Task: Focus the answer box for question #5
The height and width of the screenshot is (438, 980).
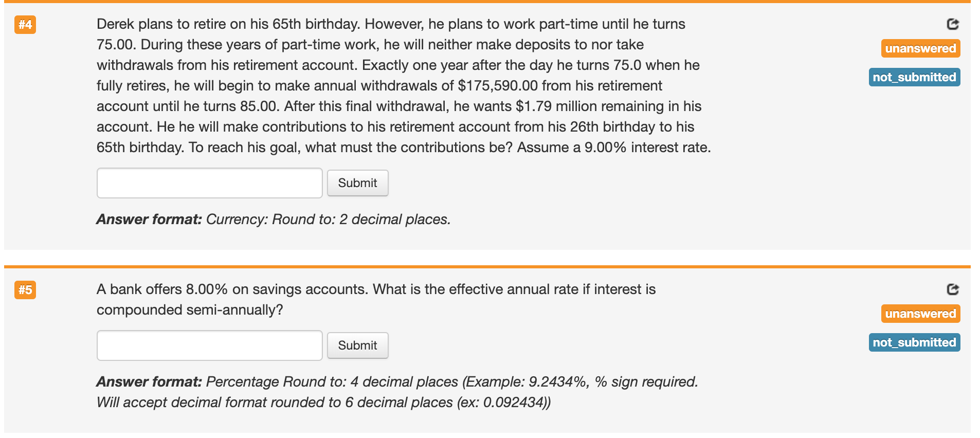Action: [x=209, y=345]
